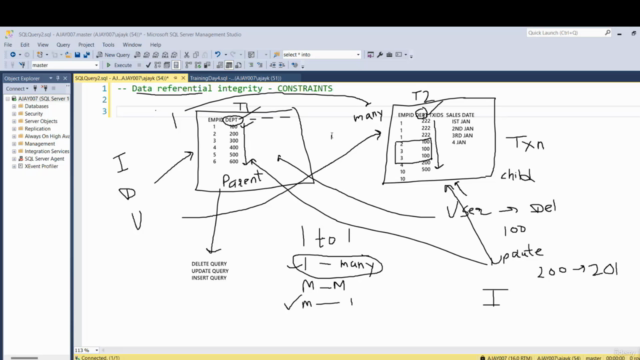640x360 pixels.
Task: Open the Tools menu
Action: click(108, 44)
